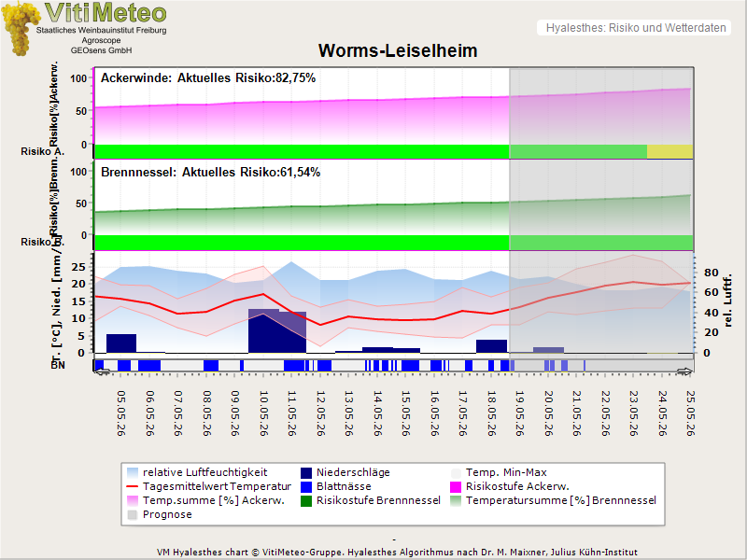747x560 pixels.
Task: Click the 'Temp.summe [%] Ackerw.' legend swatch
Action: pyautogui.click(x=133, y=500)
